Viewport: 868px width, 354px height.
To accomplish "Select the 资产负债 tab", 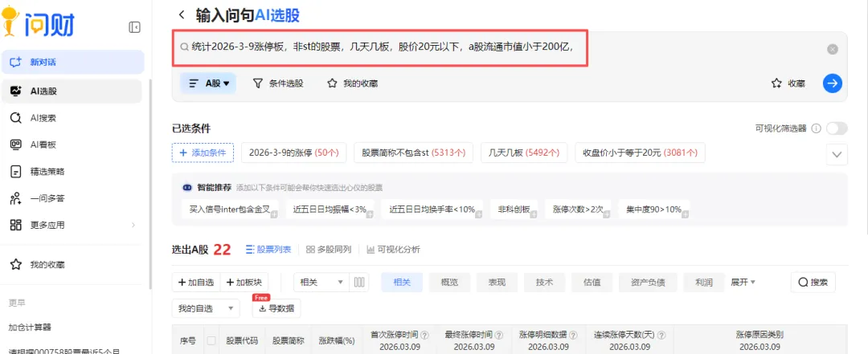I will point(648,282).
